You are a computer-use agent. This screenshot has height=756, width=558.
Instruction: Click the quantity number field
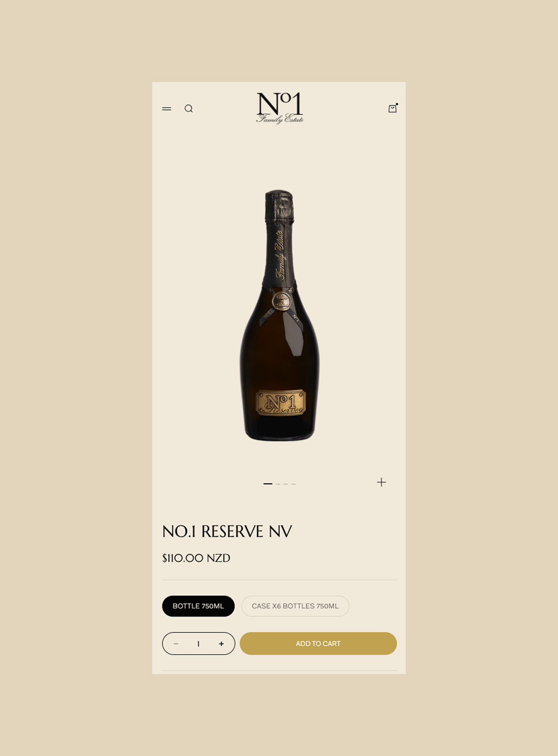tap(199, 644)
